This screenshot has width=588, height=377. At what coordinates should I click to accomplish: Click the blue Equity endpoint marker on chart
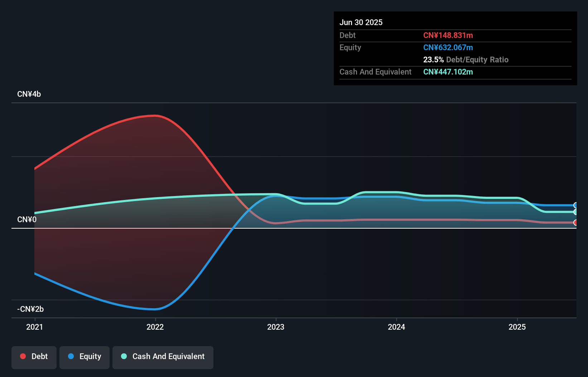[575, 205]
